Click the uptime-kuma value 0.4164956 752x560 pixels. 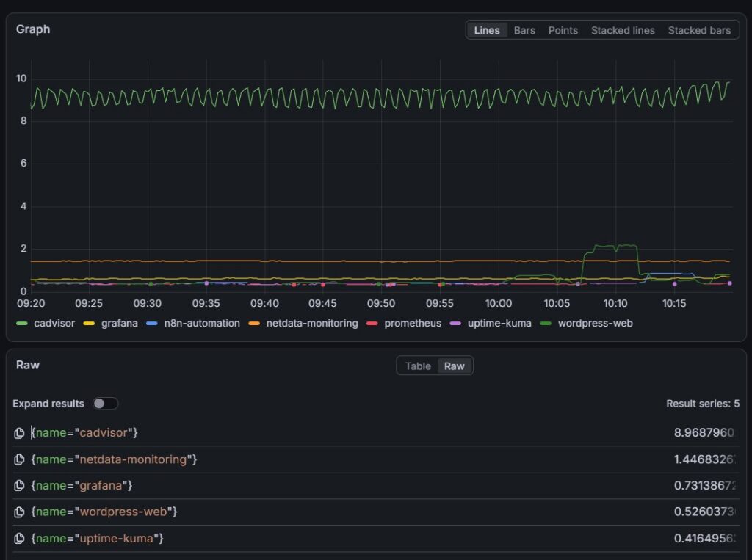704,539
